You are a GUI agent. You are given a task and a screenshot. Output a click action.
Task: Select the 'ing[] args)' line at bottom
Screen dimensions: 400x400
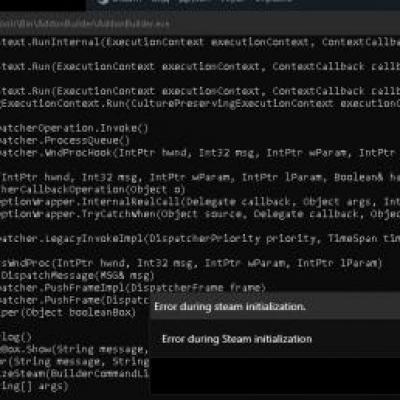pos(34,387)
